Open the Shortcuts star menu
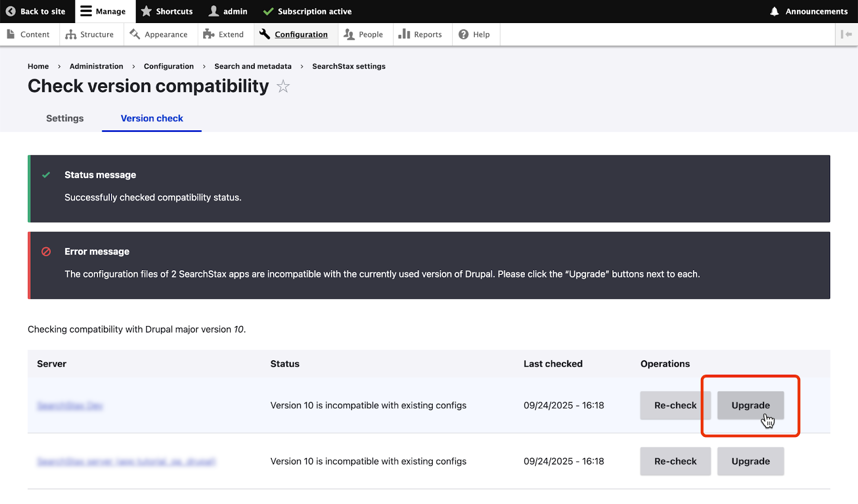Screen dimensions: 858x504 pos(167,11)
